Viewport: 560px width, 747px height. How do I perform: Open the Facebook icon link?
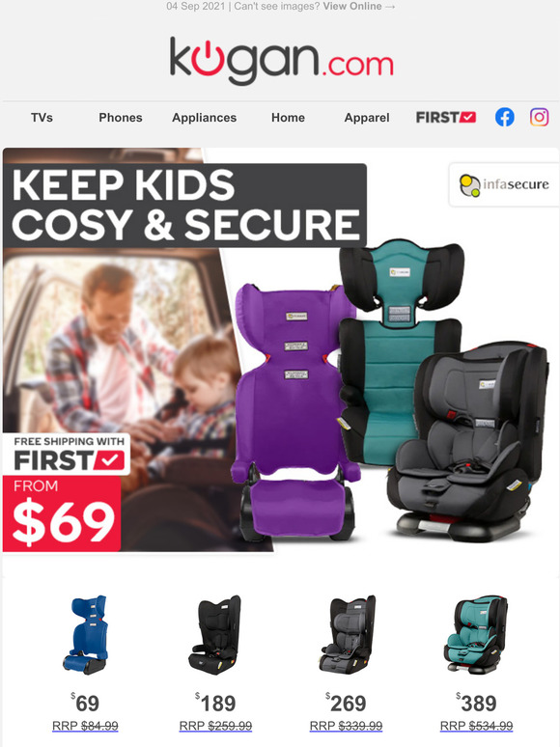pyautogui.click(x=504, y=117)
